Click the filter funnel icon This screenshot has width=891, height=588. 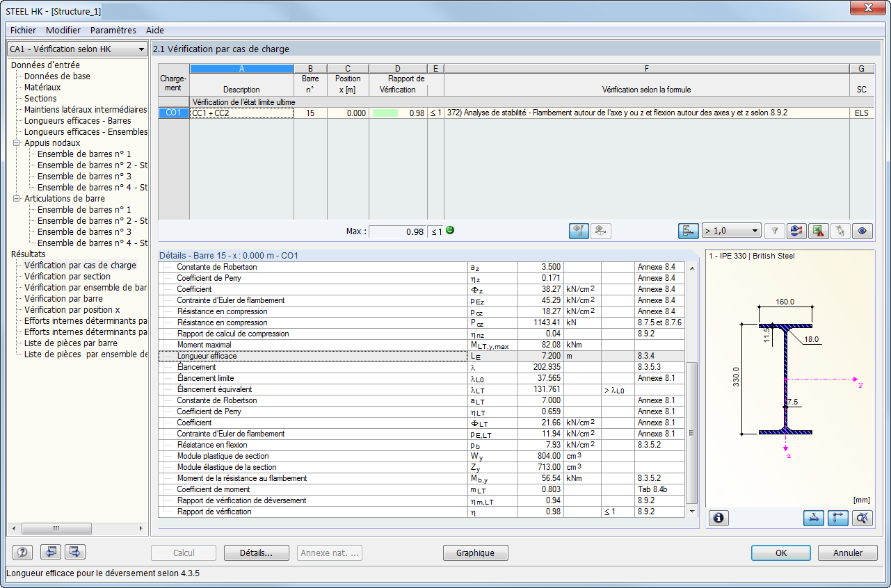point(774,231)
